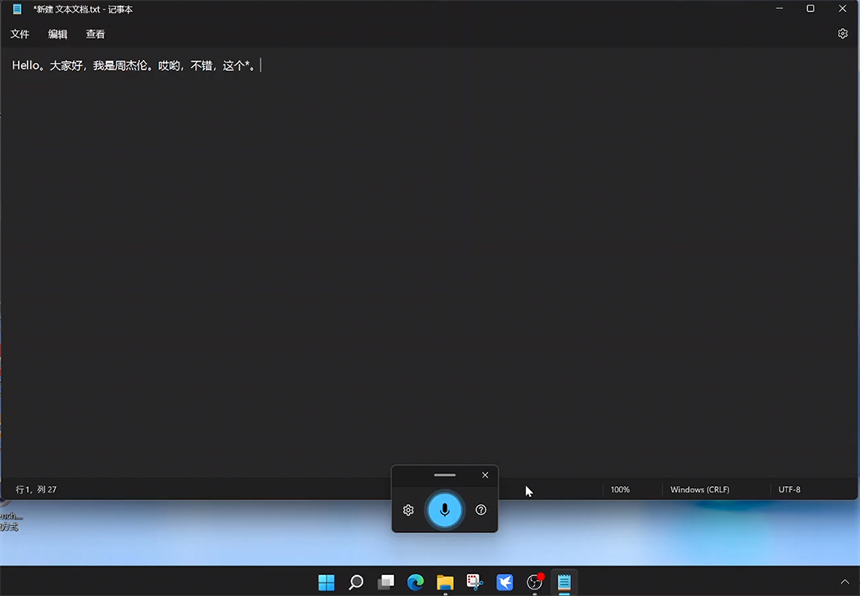
Task: Open the Windows Start menu
Action: pyautogui.click(x=326, y=582)
